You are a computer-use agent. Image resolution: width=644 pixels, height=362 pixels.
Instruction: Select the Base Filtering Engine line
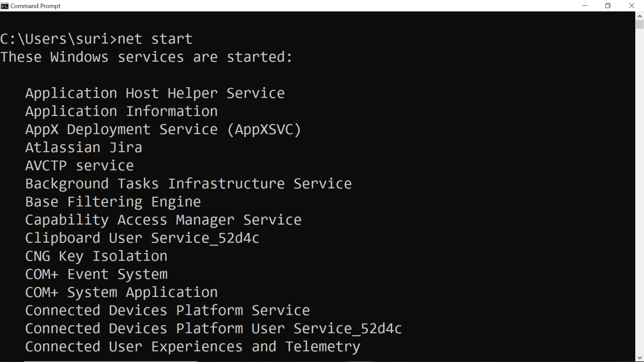[113, 201]
